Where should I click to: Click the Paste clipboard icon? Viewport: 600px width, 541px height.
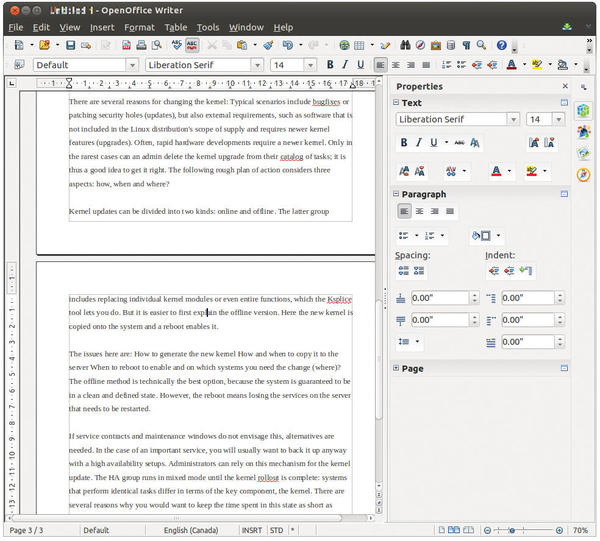pos(242,45)
